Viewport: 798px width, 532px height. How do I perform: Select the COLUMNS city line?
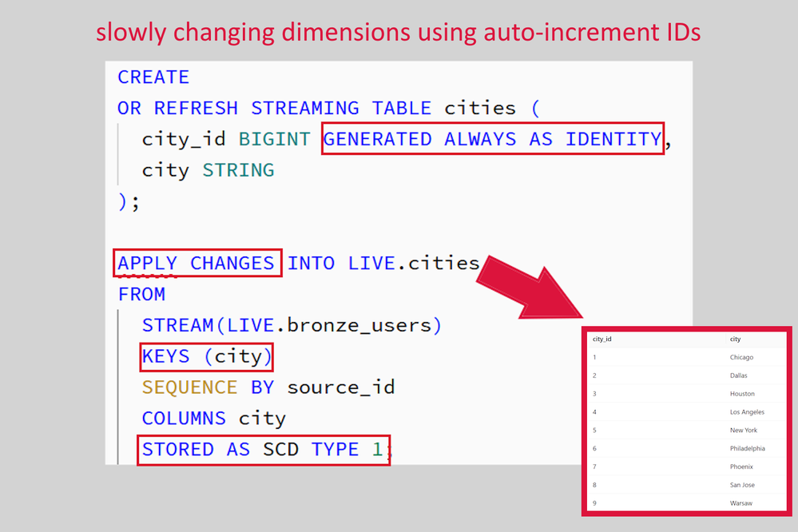212,418
